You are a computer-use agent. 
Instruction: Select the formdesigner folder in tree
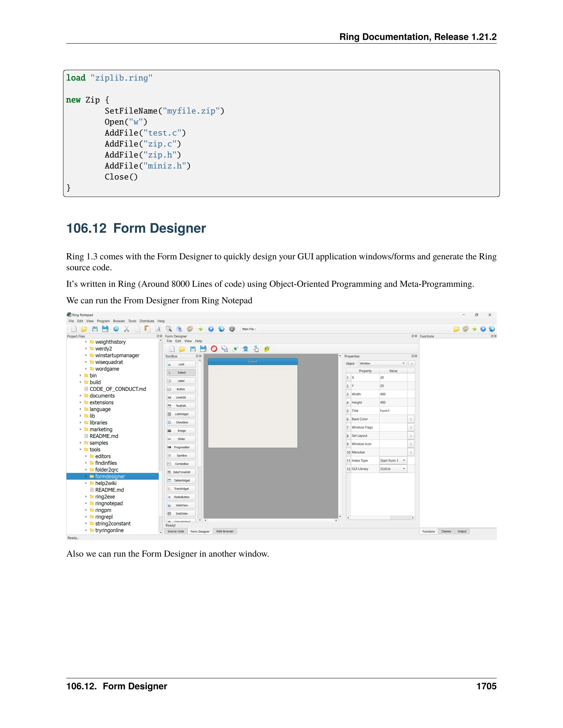tap(110, 477)
